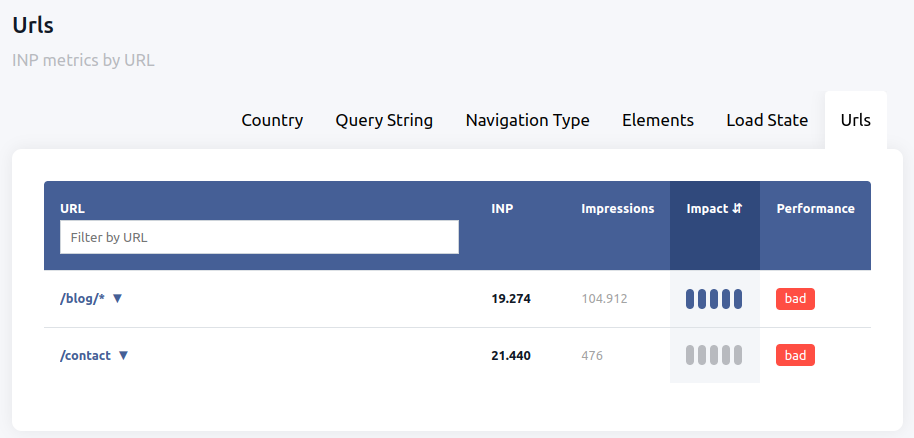
Task: Click the bad performance badge for /contact
Action: pos(795,355)
